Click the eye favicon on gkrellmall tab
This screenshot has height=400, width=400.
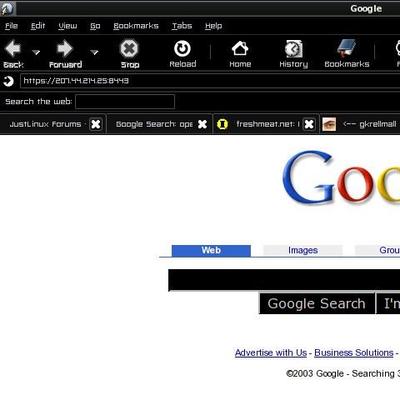[329, 124]
